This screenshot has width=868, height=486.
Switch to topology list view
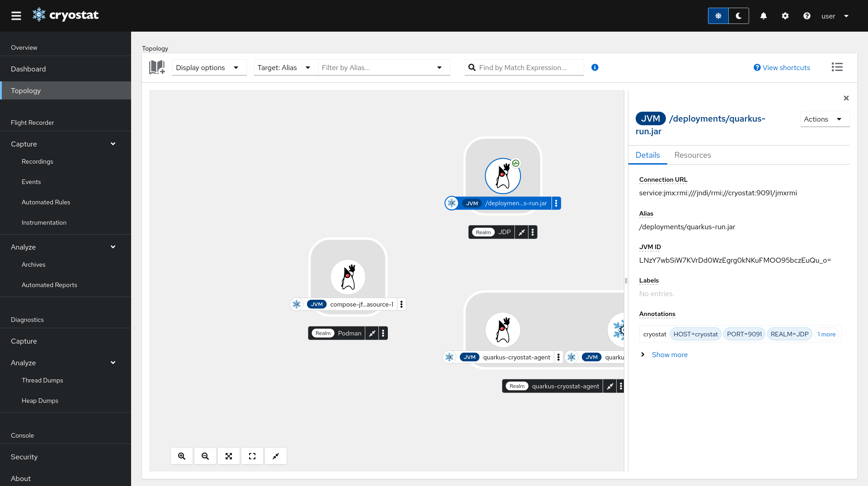837,67
